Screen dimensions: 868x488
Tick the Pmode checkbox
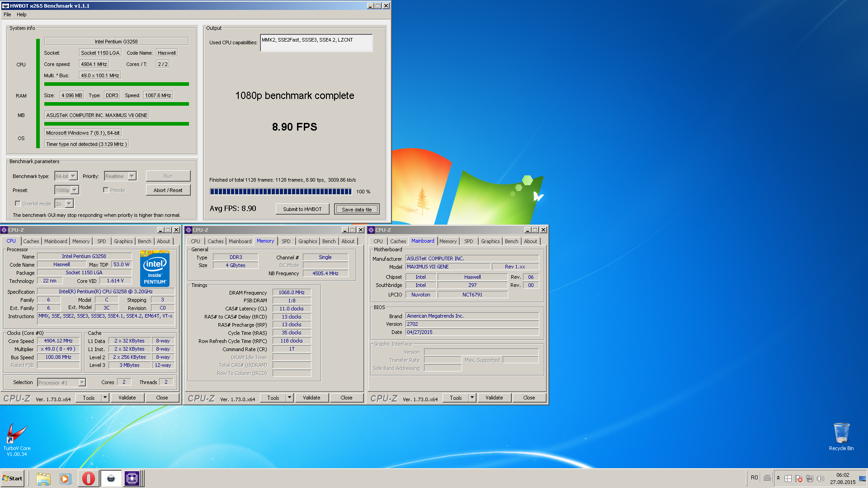point(106,190)
